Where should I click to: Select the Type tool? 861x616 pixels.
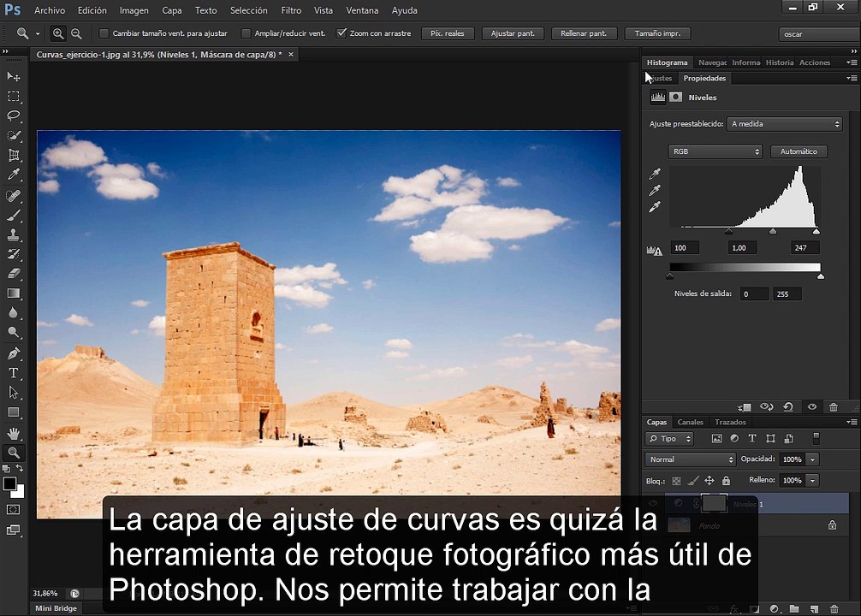14,373
